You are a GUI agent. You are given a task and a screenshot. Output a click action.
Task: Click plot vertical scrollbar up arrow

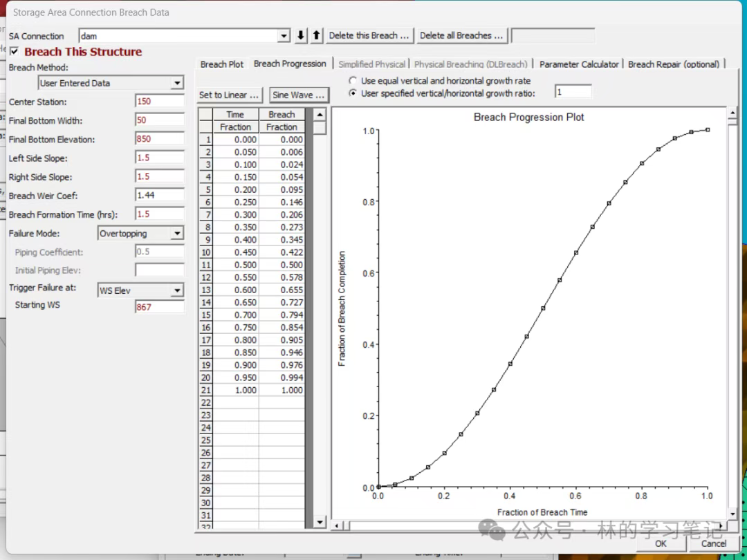coord(732,113)
